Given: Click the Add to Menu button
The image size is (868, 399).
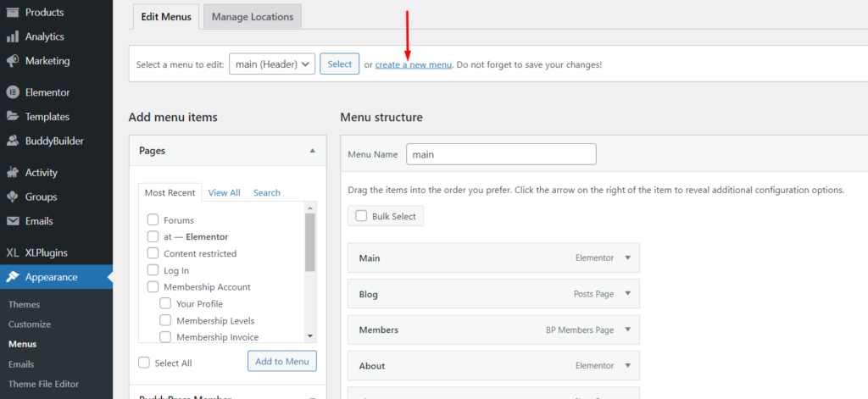Looking at the screenshot, I should [281, 362].
